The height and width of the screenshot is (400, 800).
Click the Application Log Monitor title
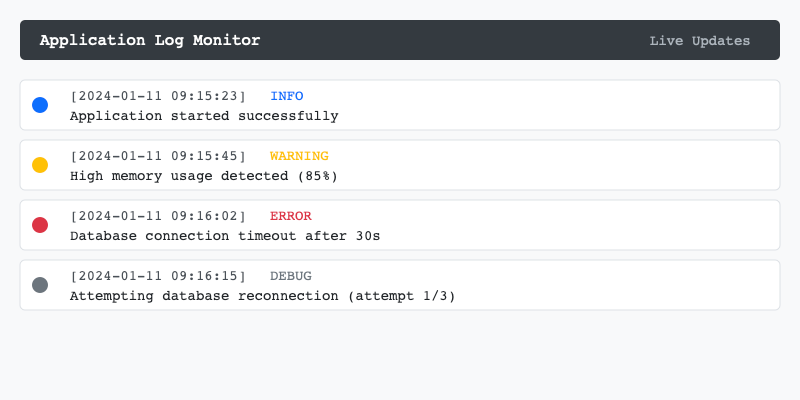pos(150,41)
